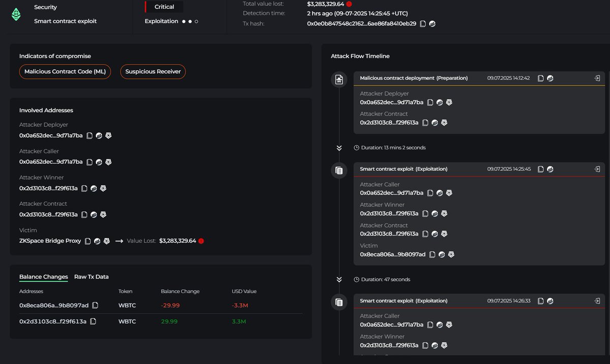Screen dimensions: 610x364
Task: Click the Ethereum network logo
Action: [x=16, y=14]
